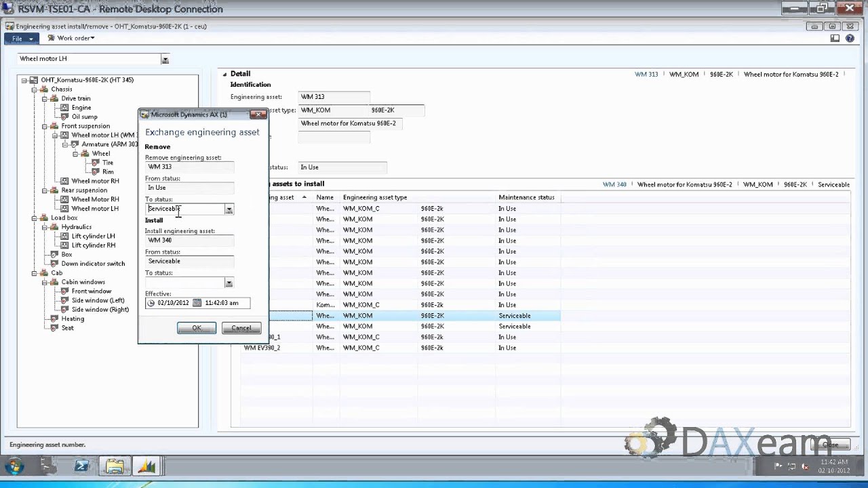The width and height of the screenshot is (868, 488).
Task: Click the Effective time field 11:42:03 am
Action: [x=222, y=303]
